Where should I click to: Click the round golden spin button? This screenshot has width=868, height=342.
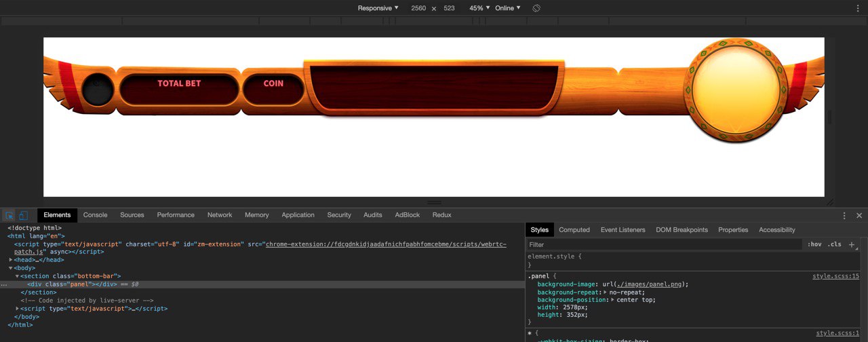(x=736, y=89)
